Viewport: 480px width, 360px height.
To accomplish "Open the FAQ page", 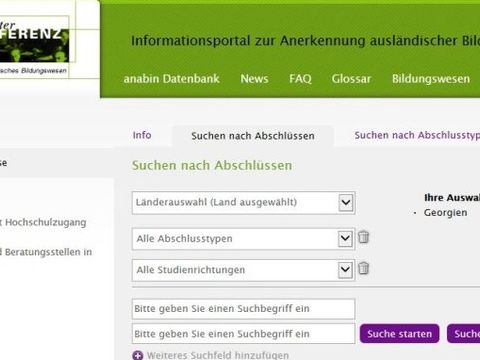I will (300, 79).
